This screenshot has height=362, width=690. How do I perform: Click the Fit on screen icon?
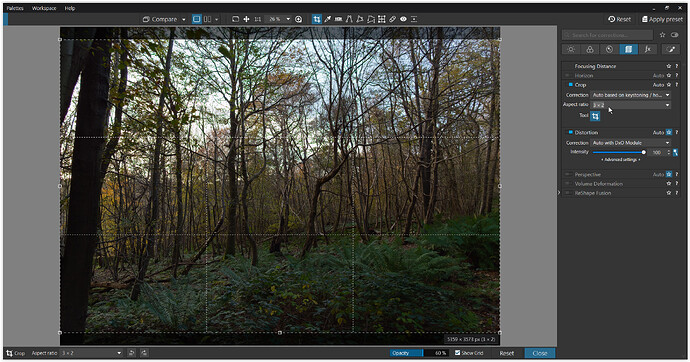pyautogui.click(x=235, y=19)
